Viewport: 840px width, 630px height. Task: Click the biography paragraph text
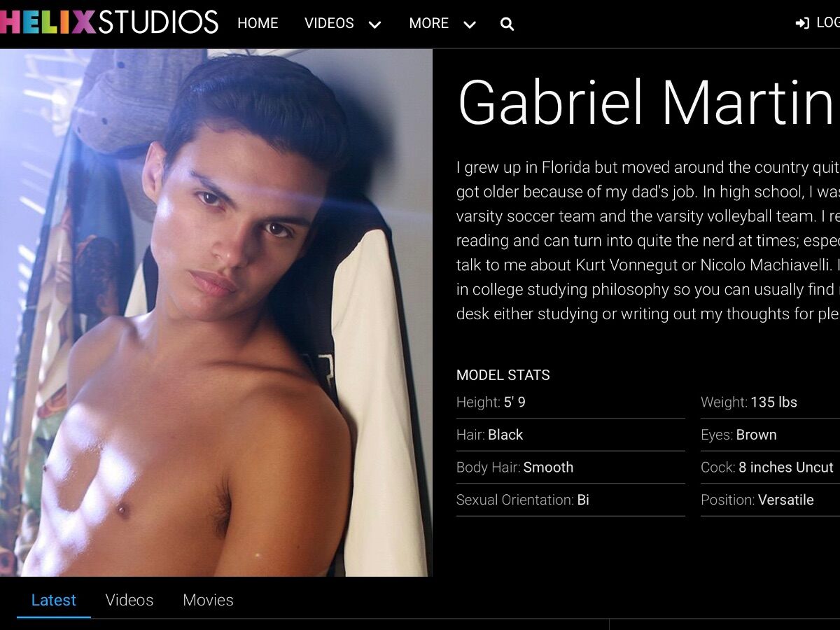point(648,241)
